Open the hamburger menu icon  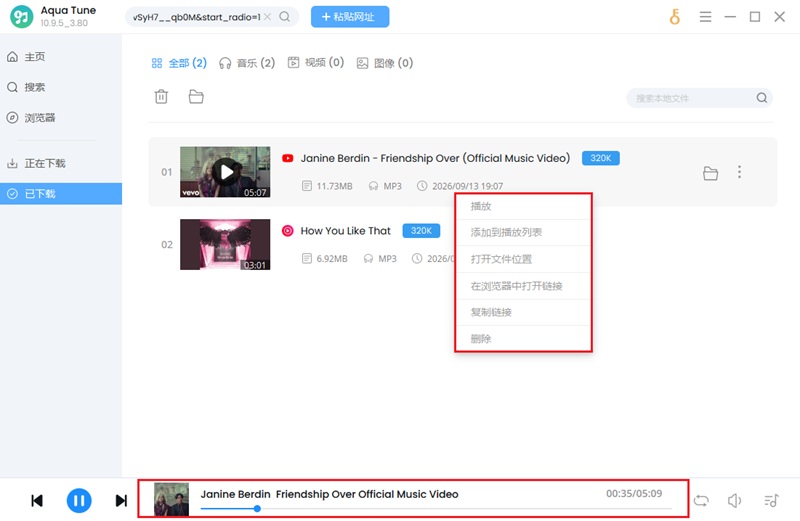[x=705, y=17]
